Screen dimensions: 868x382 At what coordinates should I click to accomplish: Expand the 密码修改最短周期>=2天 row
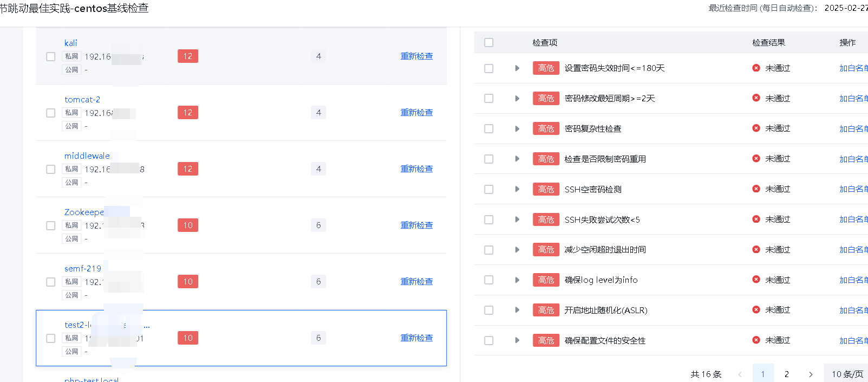point(517,99)
